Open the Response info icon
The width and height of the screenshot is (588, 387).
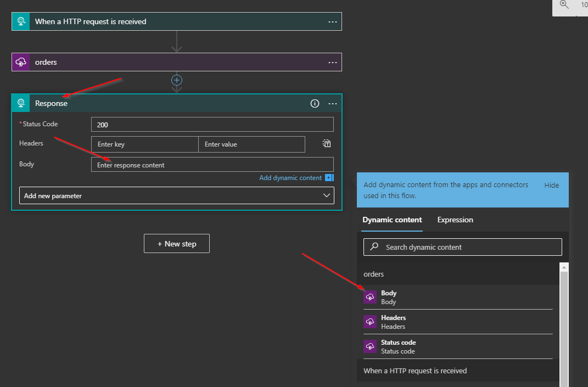tap(315, 103)
